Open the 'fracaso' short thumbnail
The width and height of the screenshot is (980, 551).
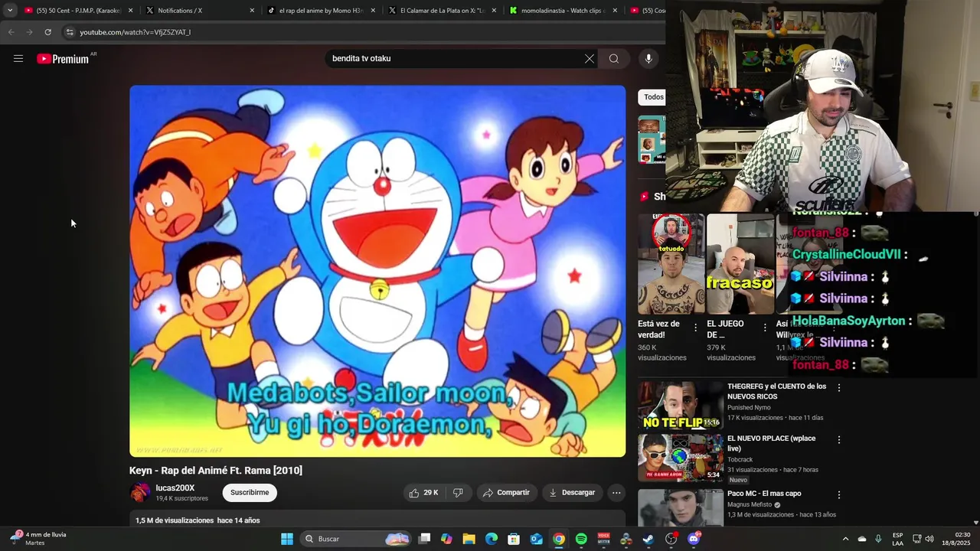[x=740, y=264]
